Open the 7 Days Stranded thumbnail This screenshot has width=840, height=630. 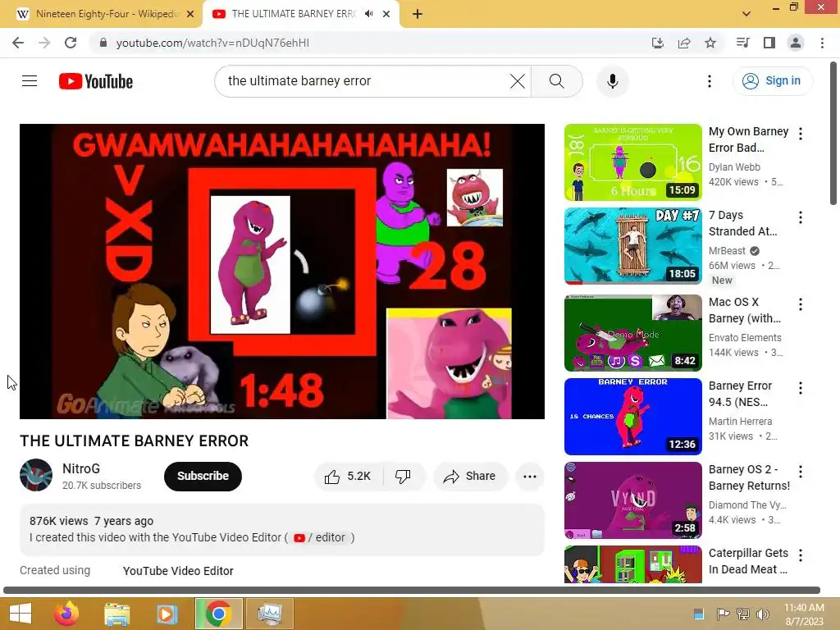pos(632,246)
